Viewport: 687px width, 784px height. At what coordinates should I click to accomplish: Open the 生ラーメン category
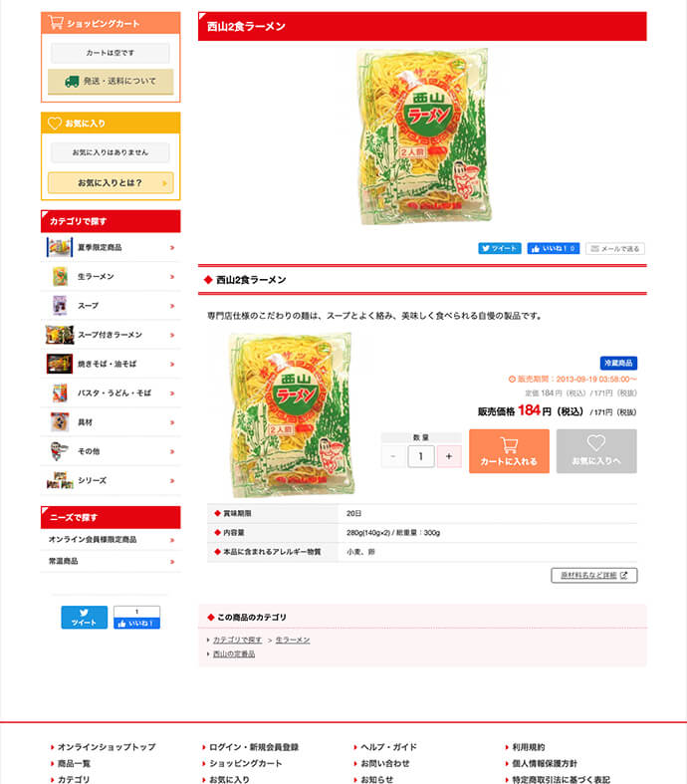click(111, 277)
